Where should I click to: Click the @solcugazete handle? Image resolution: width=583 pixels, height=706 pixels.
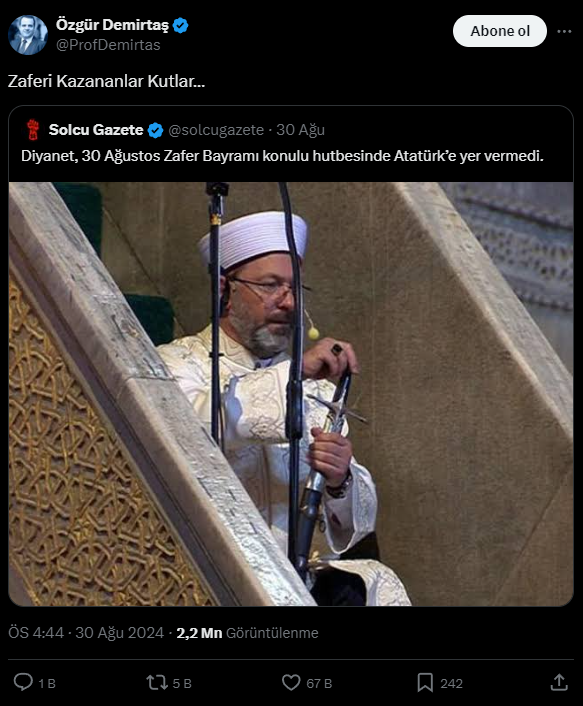[x=216, y=130]
